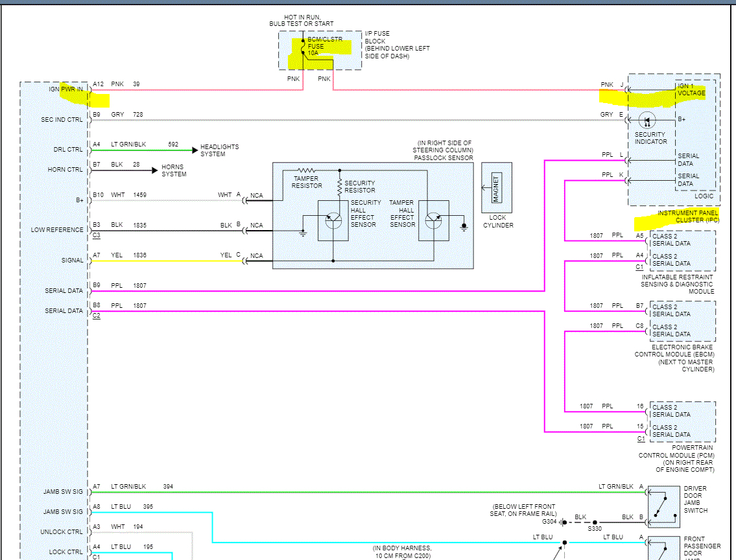Click the Headlights System arrow

tap(195, 150)
